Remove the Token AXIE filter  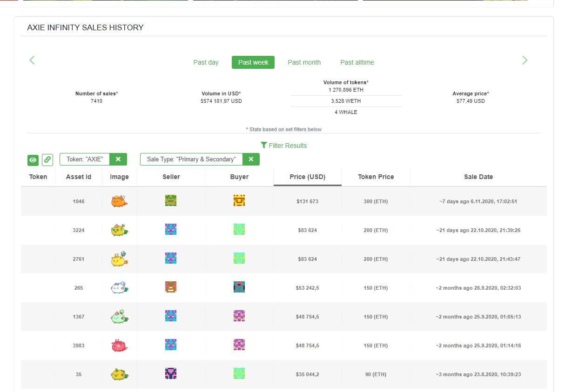click(118, 159)
